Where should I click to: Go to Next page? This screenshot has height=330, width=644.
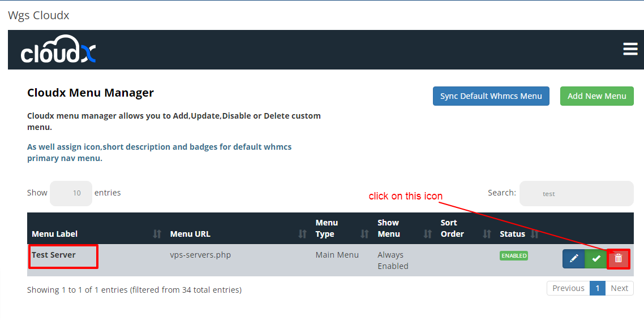(x=619, y=288)
